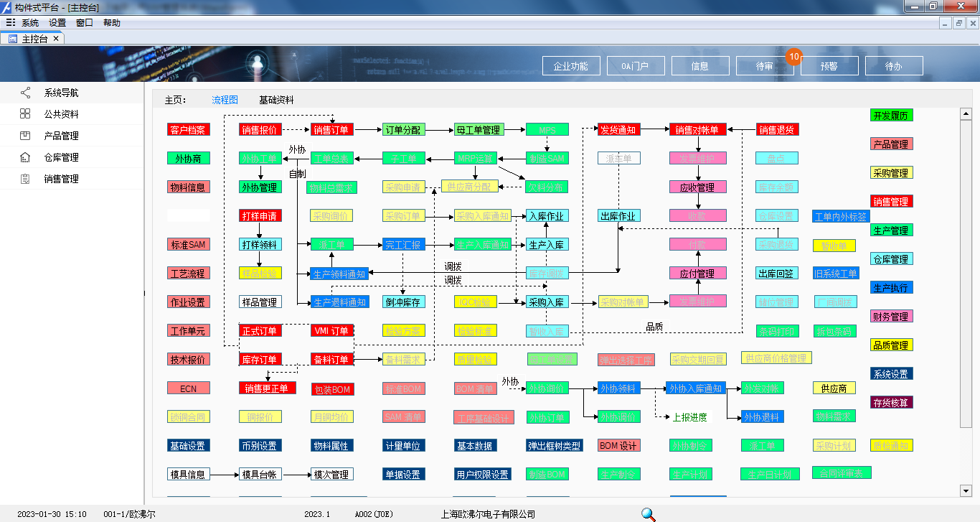The width and height of the screenshot is (980, 522).
Task: Open the red 销售订单 flowchart node
Action: [x=331, y=130]
